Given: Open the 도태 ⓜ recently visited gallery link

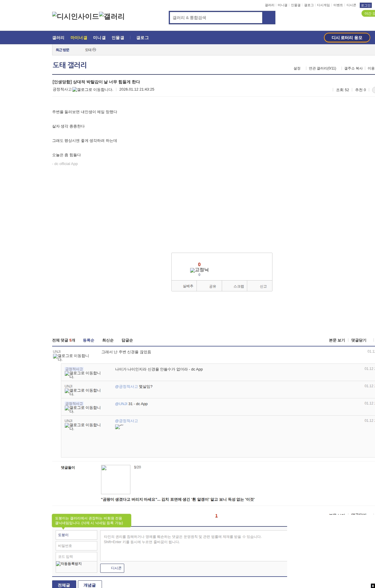Looking at the screenshot, I should tap(91, 50).
